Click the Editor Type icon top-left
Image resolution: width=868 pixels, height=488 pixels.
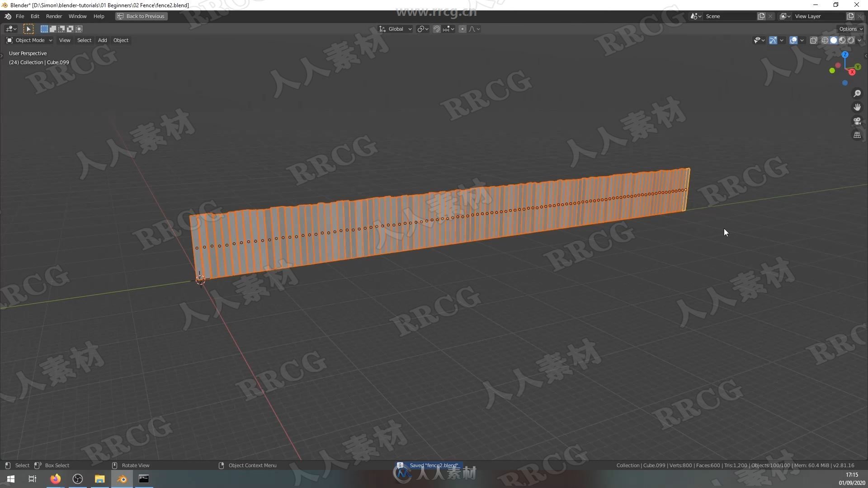(9, 40)
